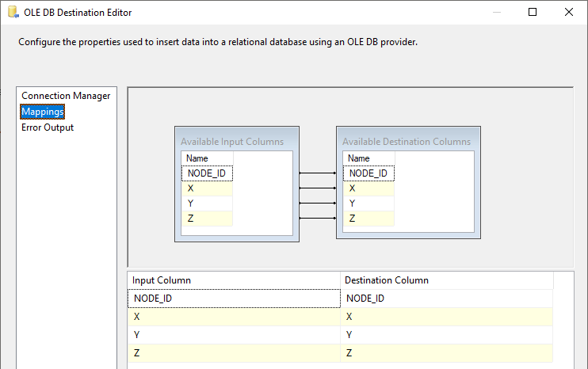Click the Available Input Columns box title

coord(232,142)
